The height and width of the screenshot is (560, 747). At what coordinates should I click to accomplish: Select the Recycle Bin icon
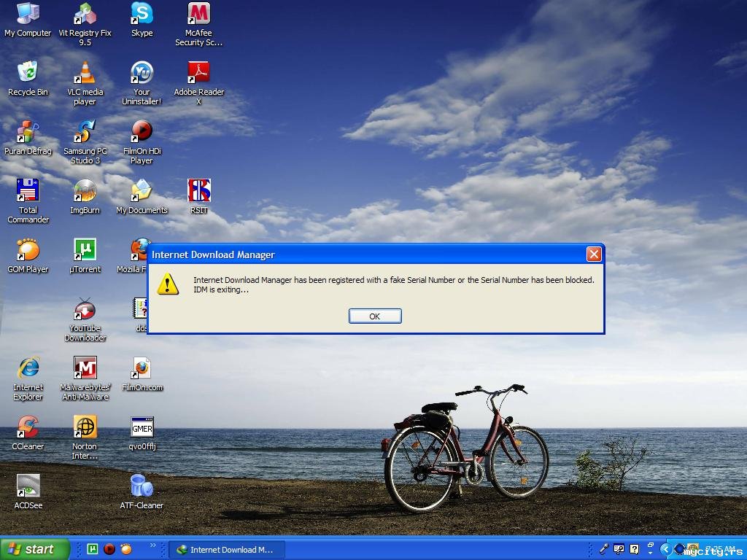(x=28, y=79)
